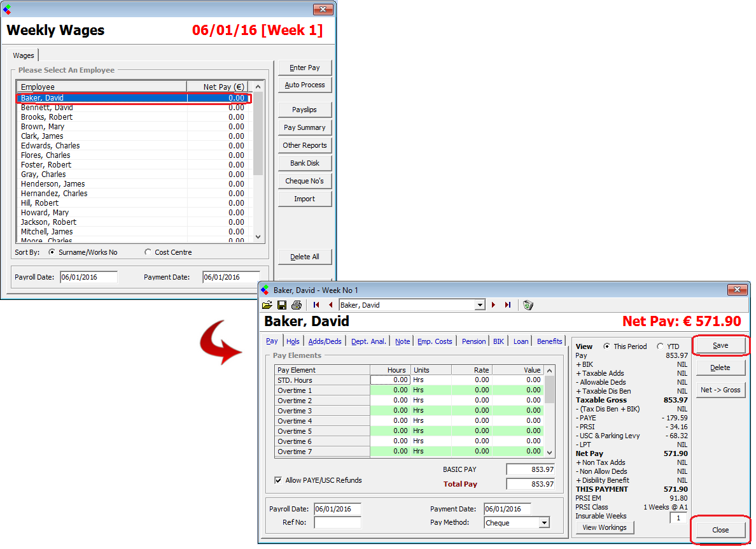Go to next employee record arrow

493,305
